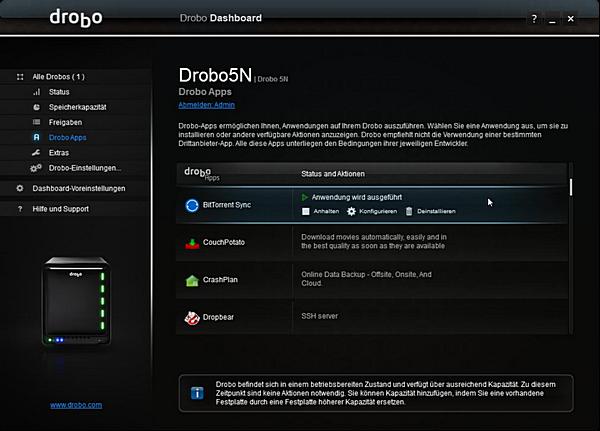
Task: Click the blue info icon in status box
Action: [x=197, y=393]
